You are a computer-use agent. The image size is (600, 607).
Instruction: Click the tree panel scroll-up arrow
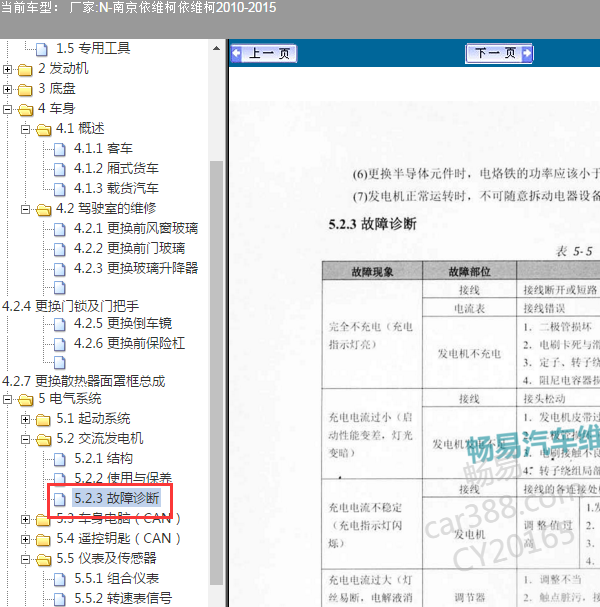tap(216, 49)
